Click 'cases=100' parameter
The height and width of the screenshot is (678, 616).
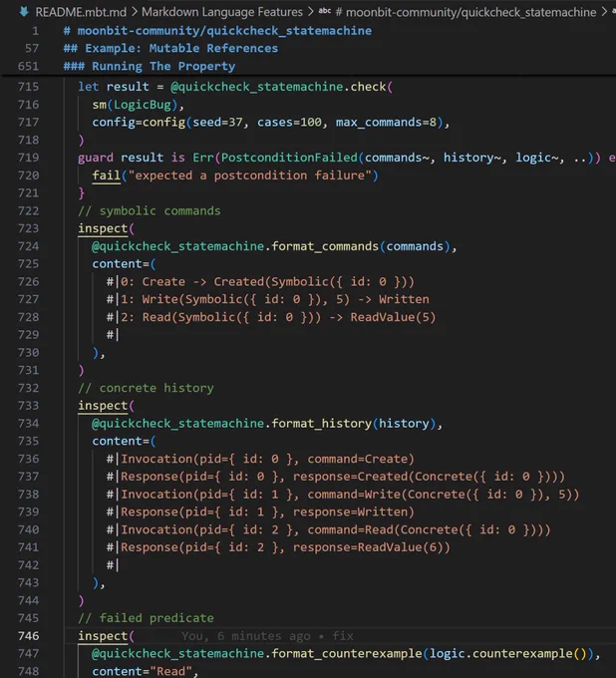pyautogui.click(x=289, y=123)
